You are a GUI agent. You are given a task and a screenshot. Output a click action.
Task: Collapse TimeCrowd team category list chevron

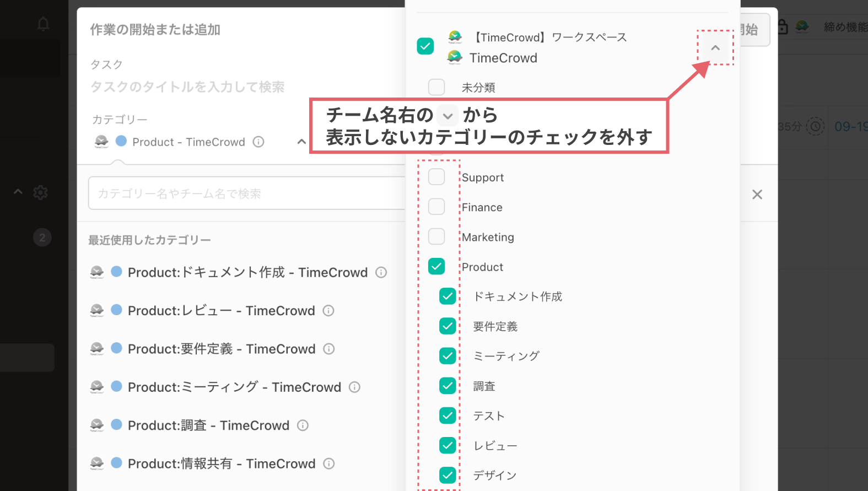pos(715,48)
